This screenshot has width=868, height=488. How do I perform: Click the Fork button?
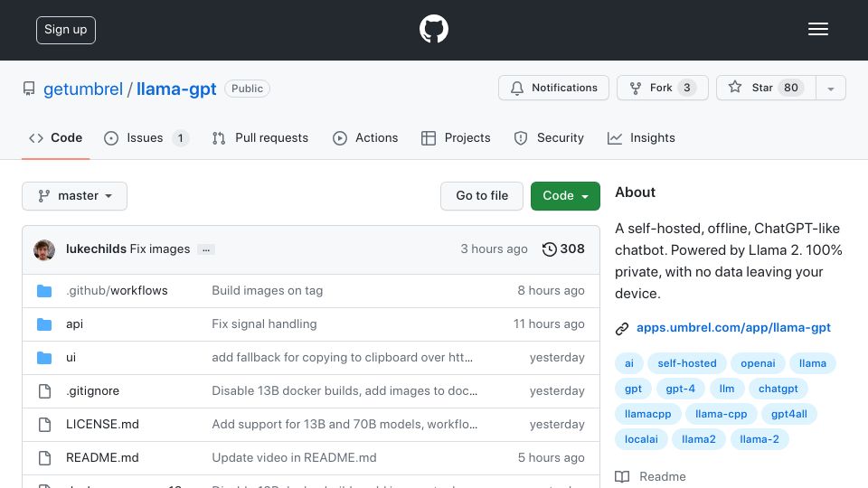(663, 88)
